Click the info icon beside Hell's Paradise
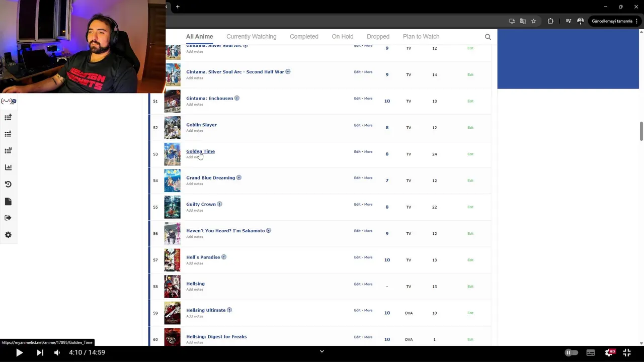644x362 pixels. 224,257
